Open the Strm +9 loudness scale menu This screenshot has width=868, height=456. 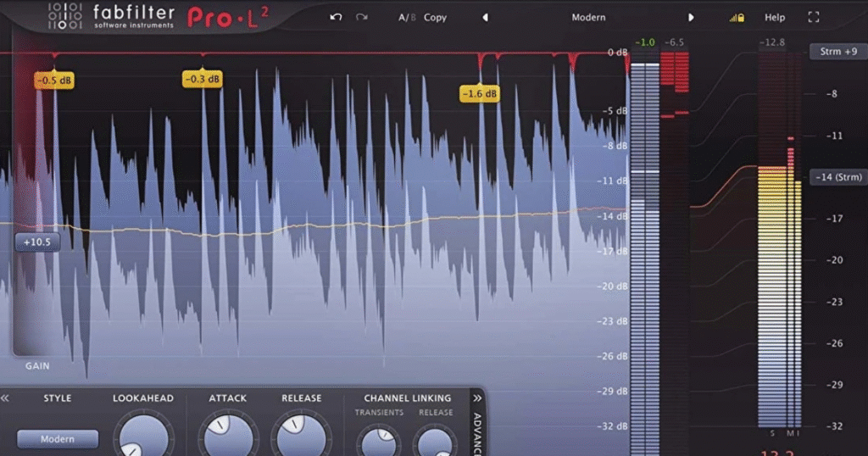838,52
